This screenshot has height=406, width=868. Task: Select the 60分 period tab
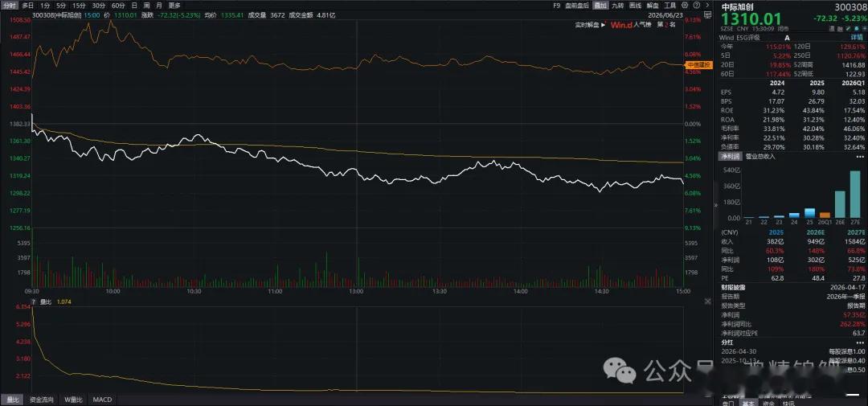pos(118,5)
